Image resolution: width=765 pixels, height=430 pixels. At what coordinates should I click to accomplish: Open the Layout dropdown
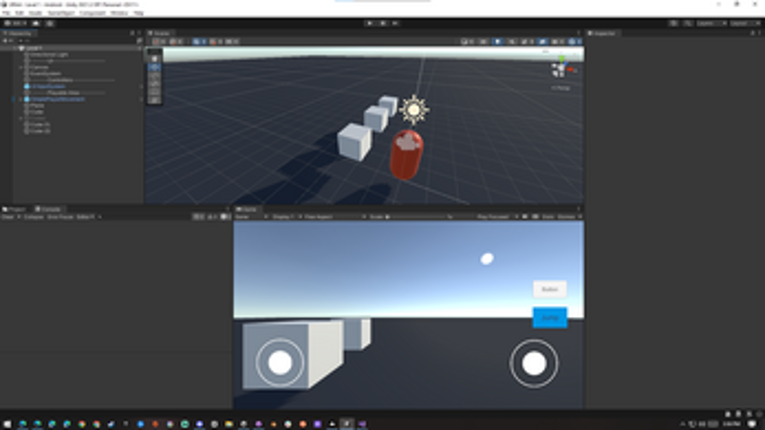click(x=744, y=23)
